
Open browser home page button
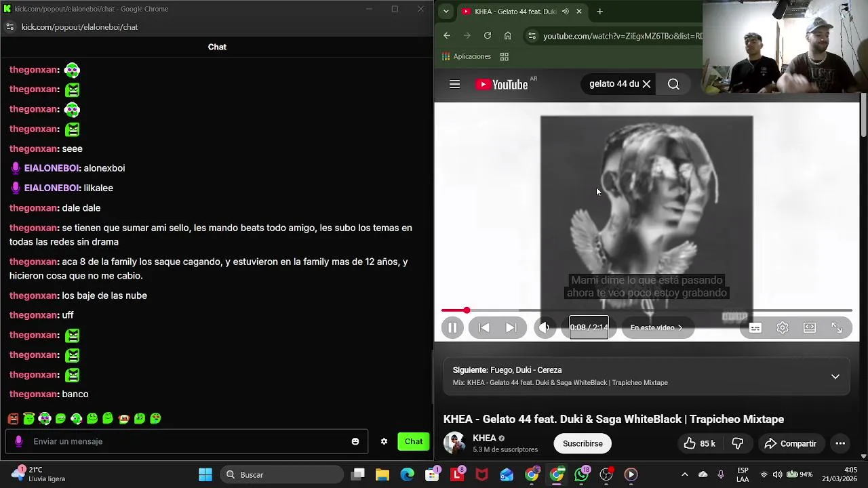click(x=508, y=35)
